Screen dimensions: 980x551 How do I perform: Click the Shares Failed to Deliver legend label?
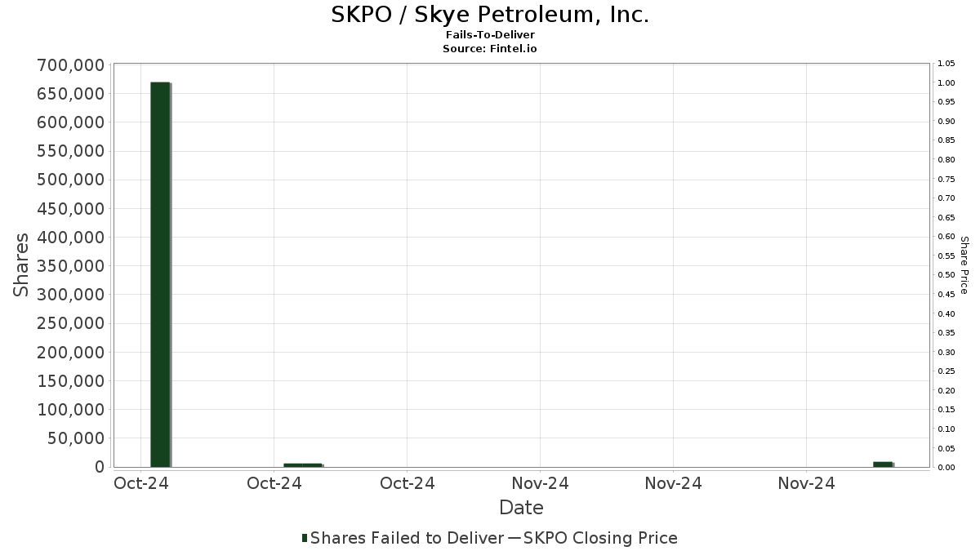pos(407,538)
